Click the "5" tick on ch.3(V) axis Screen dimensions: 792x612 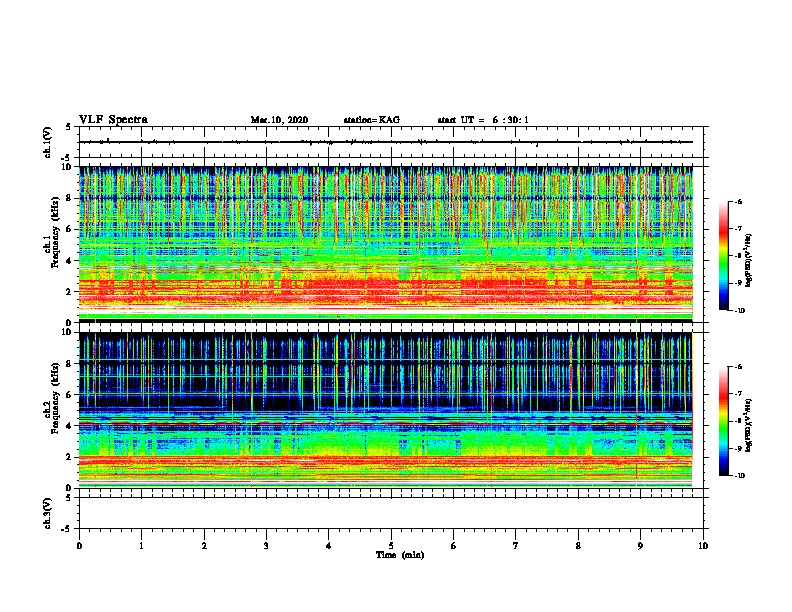pyautogui.click(x=68, y=498)
